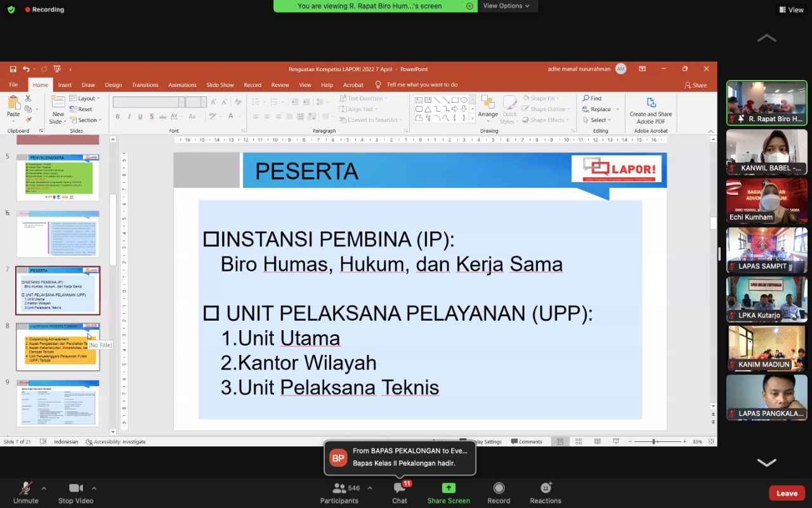Click the Insert ribbon tab

coord(65,85)
